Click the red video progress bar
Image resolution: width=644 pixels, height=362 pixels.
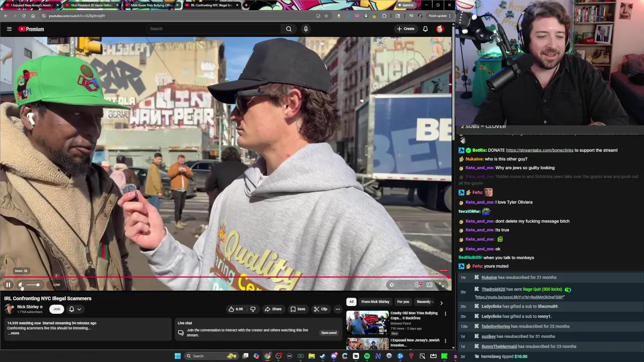(225, 277)
